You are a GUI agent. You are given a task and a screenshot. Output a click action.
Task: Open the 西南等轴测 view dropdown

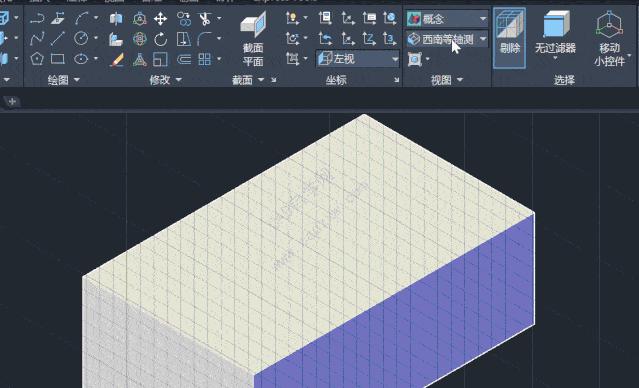[x=447, y=40]
